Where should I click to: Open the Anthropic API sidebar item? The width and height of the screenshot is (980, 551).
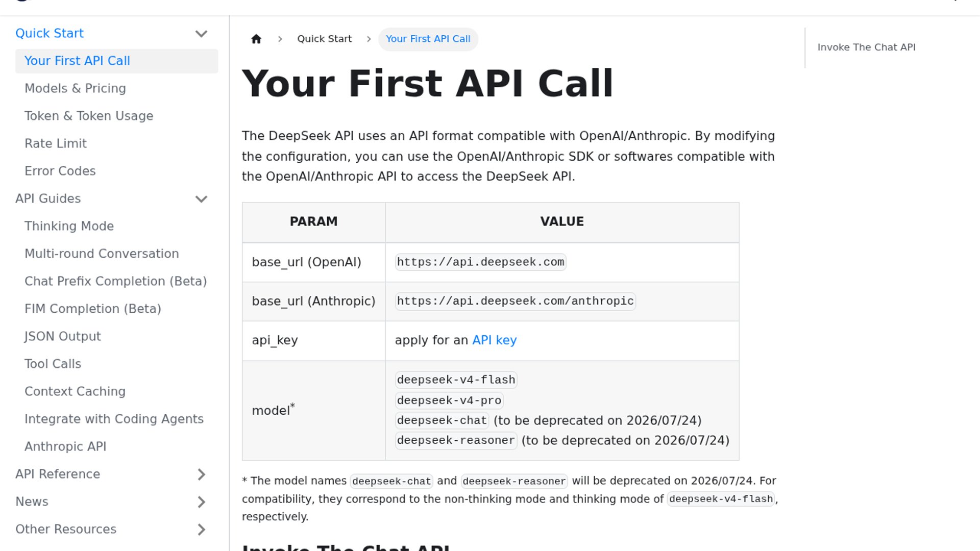click(65, 446)
